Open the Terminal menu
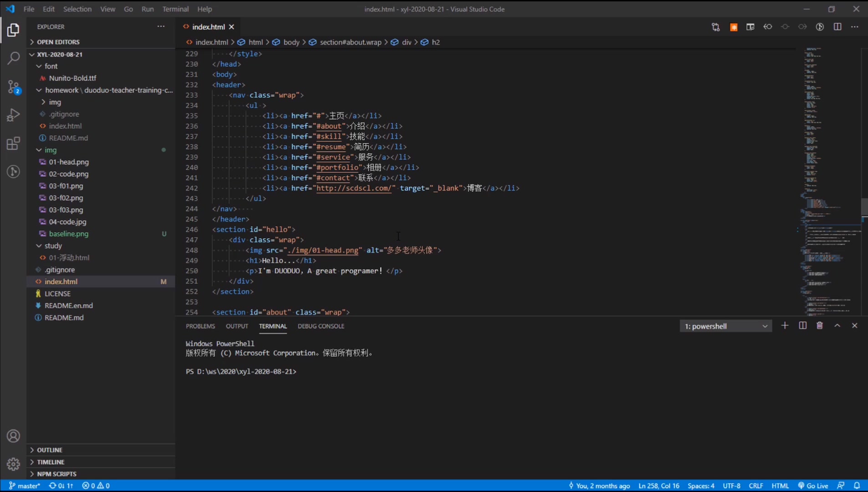868x492 pixels. point(175,9)
